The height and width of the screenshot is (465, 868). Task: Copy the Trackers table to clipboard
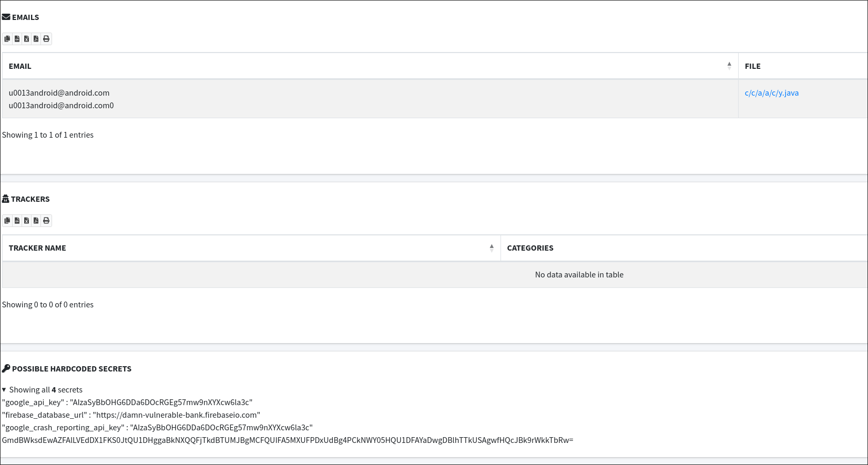click(7, 221)
